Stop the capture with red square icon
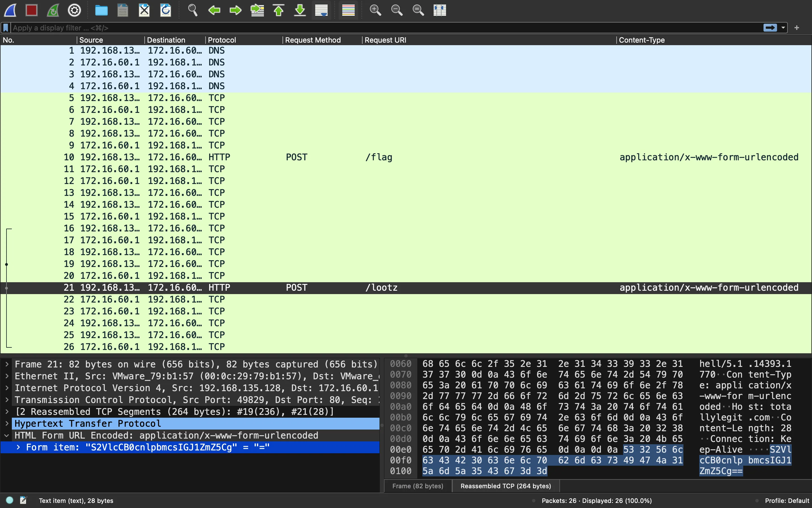 pyautogui.click(x=32, y=10)
